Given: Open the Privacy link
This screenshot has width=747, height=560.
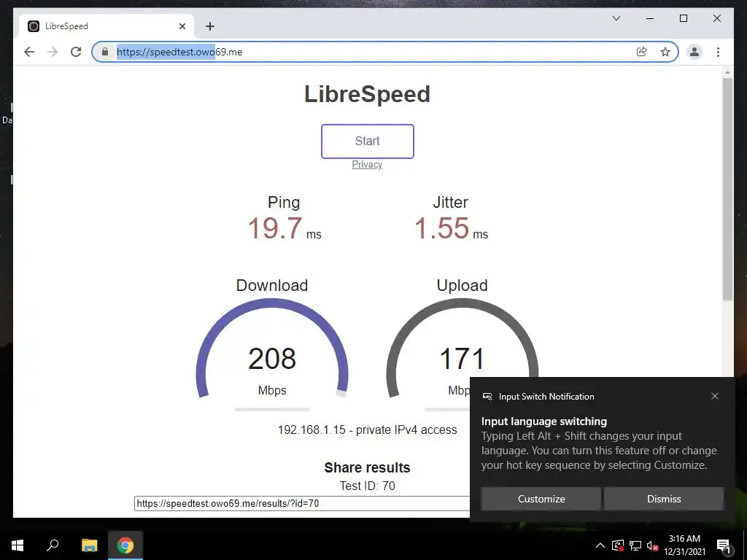Looking at the screenshot, I should (367, 164).
